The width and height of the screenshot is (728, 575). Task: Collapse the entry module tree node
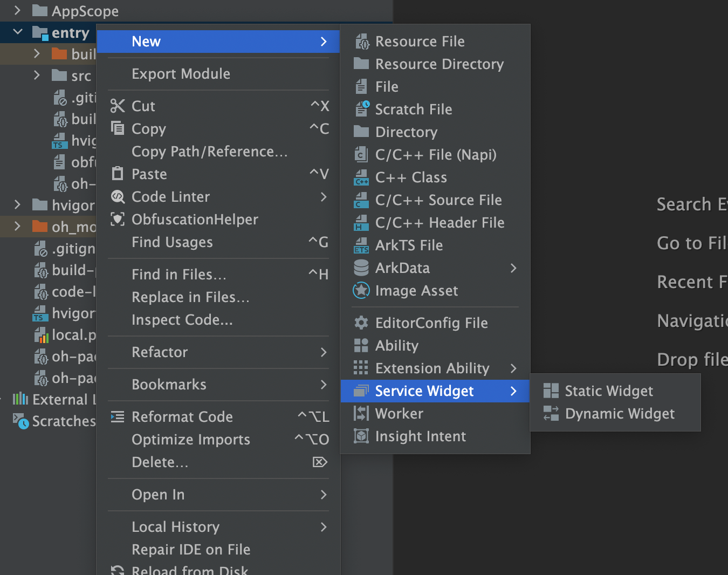pos(18,32)
